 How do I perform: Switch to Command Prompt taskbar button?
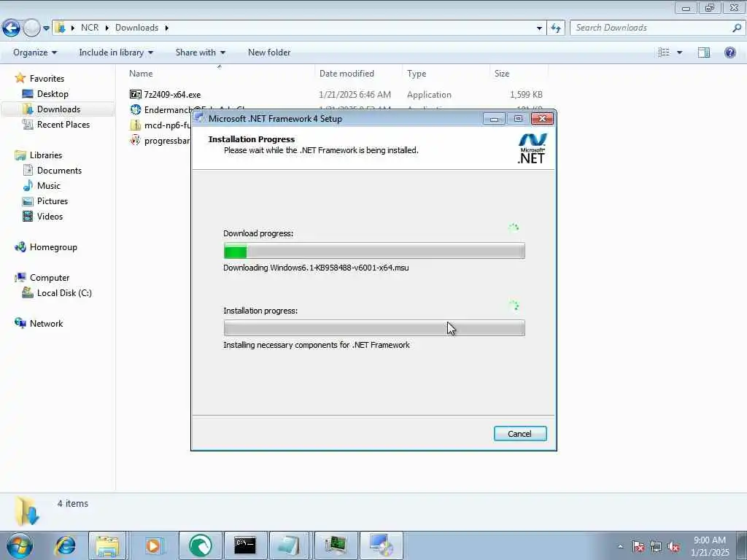click(x=245, y=545)
